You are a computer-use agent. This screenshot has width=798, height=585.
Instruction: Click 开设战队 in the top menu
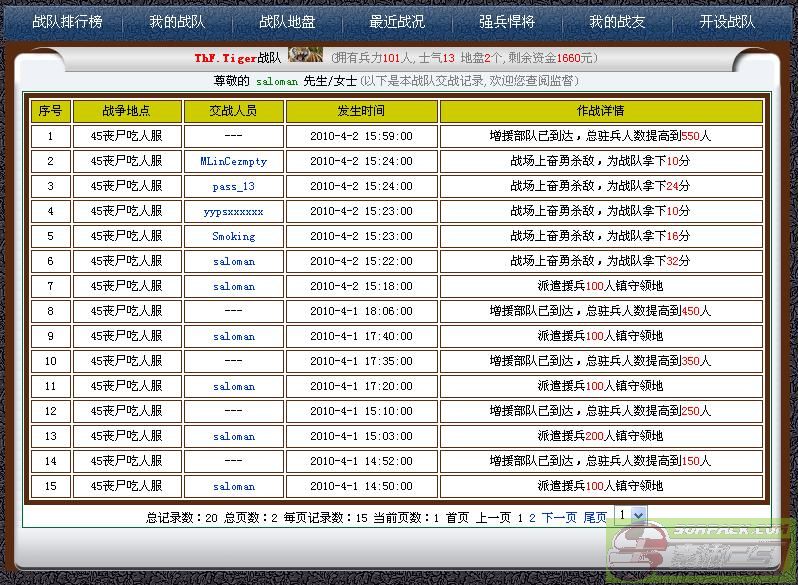(x=727, y=21)
